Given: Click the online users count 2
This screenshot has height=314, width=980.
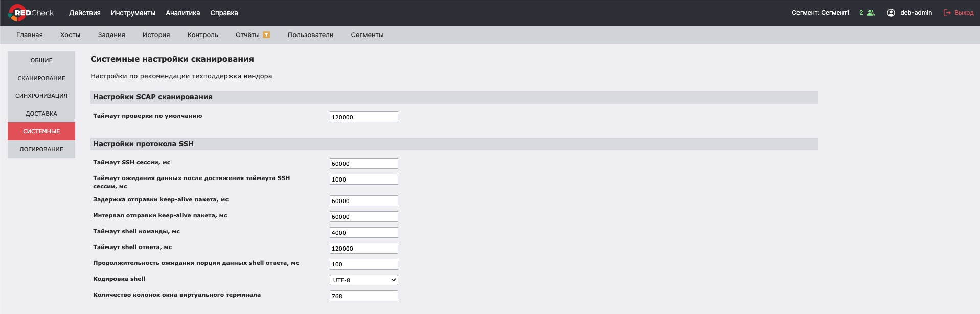Looking at the screenshot, I should coord(861,13).
